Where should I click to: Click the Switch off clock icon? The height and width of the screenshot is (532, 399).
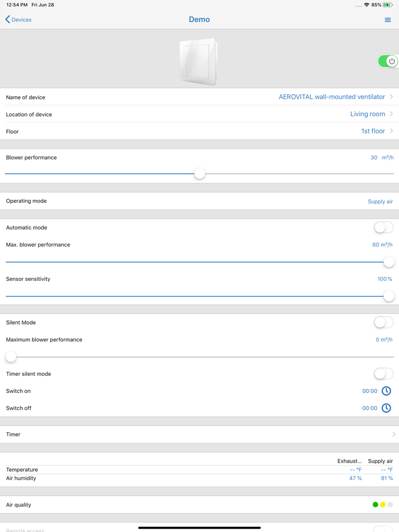pos(386,408)
